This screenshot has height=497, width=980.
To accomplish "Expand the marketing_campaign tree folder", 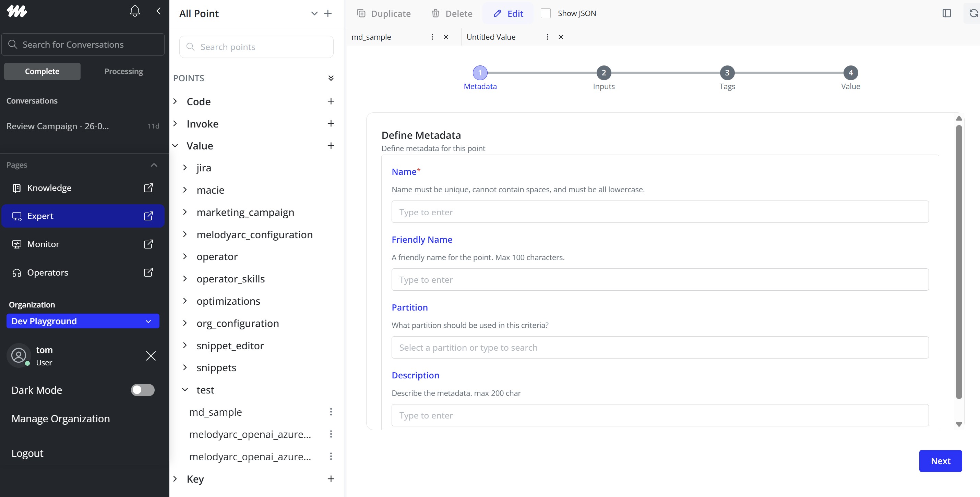I will pos(185,212).
